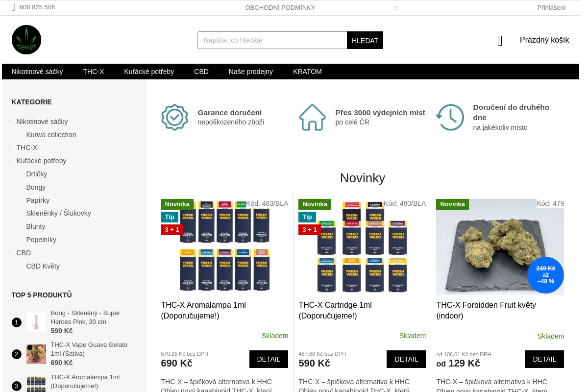588x392 pixels.
Task: Click the Novinky section heading
Action: coord(363,177)
